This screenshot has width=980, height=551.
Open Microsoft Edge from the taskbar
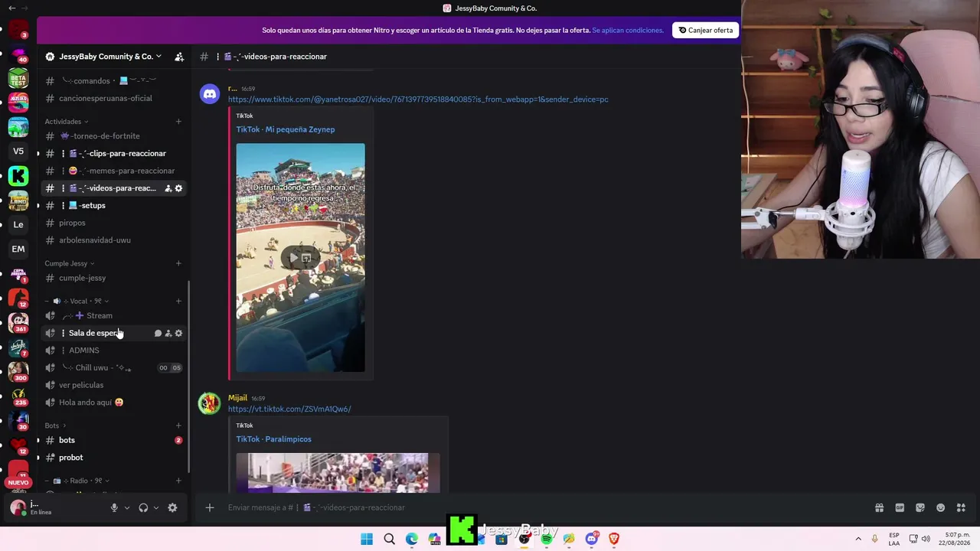(412, 539)
